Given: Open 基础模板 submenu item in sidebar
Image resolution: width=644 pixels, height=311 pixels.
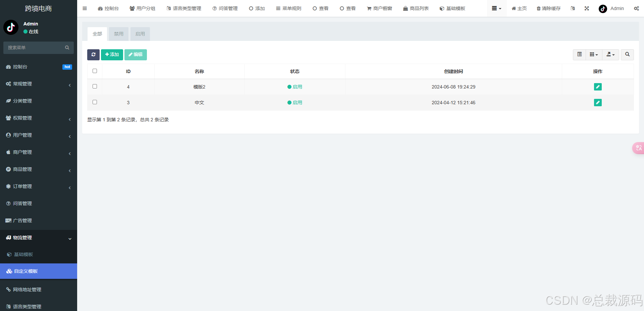Looking at the screenshot, I should (x=39, y=254).
